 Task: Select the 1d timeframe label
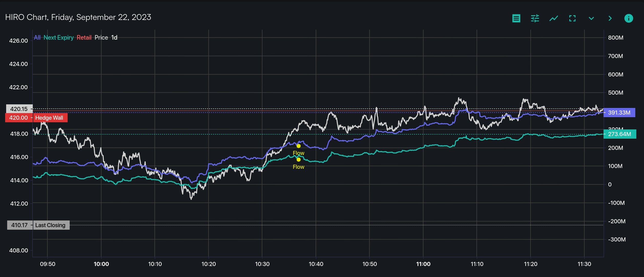(x=114, y=38)
